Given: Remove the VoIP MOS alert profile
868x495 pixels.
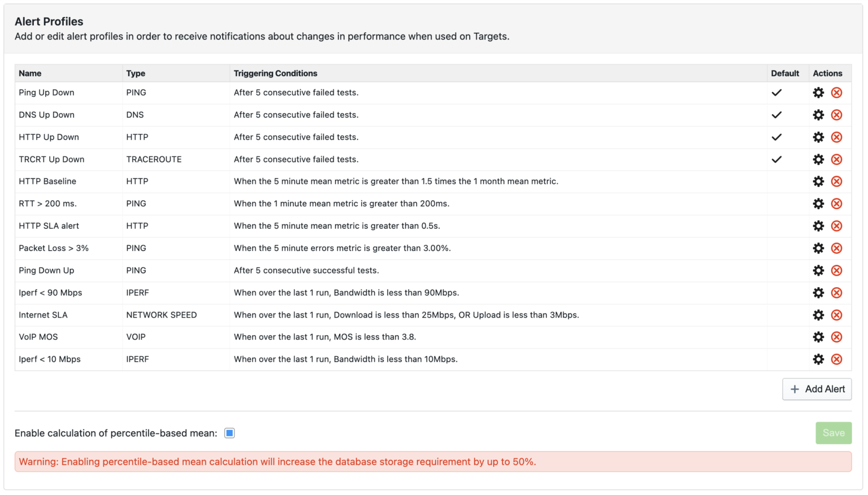Looking at the screenshot, I should 837,337.
